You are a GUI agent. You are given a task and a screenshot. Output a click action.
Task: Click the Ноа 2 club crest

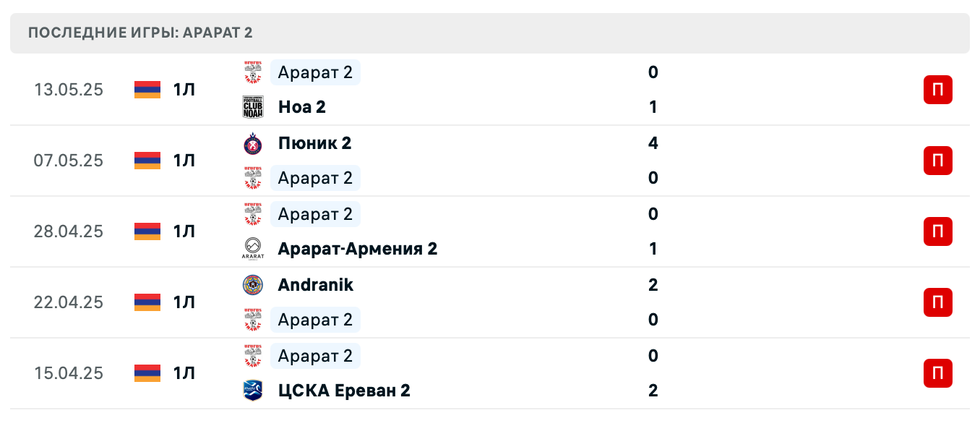[x=253, y=106]
